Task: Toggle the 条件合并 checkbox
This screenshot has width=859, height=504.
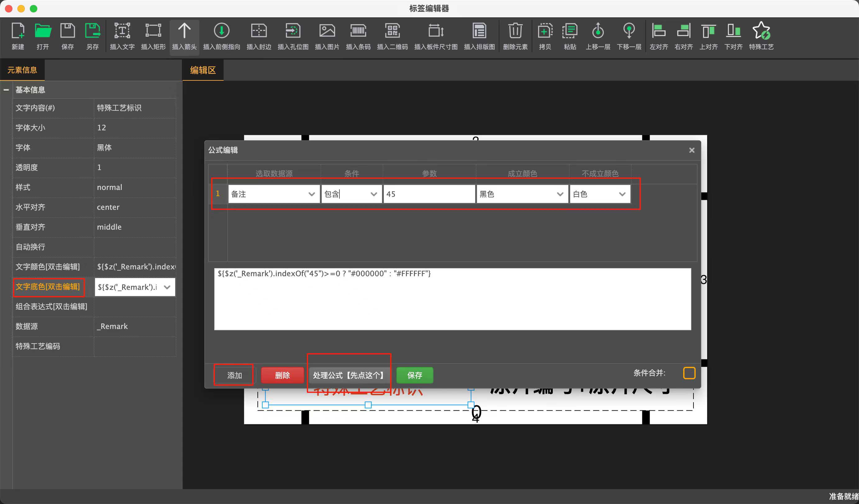Action: point(689,373)
